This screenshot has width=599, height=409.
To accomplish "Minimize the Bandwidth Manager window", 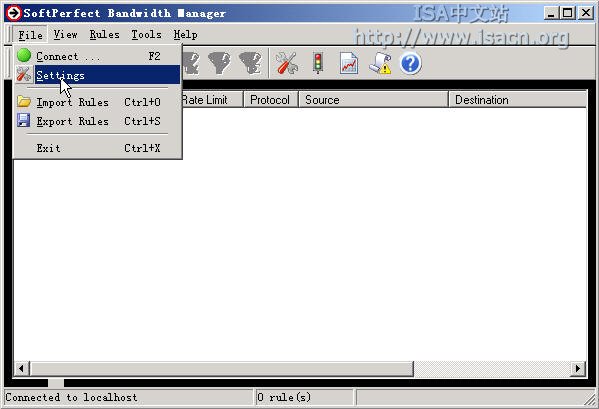I will pos(551,13).
